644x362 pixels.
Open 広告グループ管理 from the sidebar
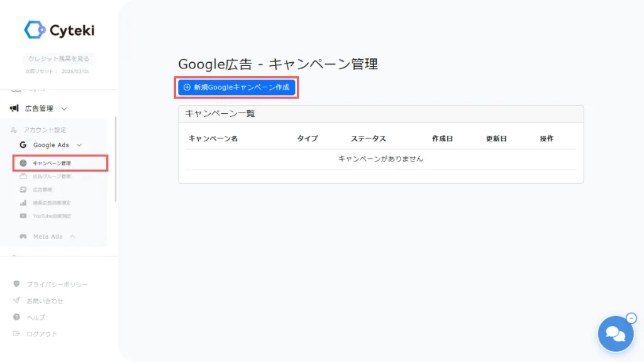click(x=52, y=177)
